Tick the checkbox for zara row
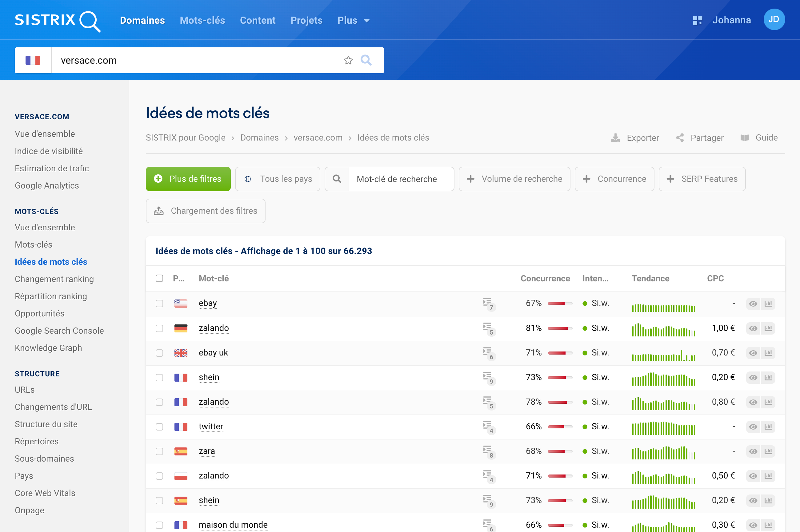The image size is (800, 532). tap(159, 451)
